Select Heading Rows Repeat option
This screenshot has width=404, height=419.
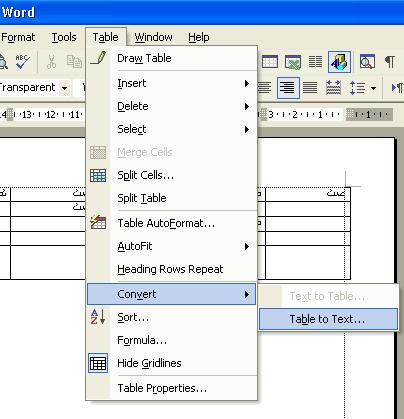click(x=171, y=269)
